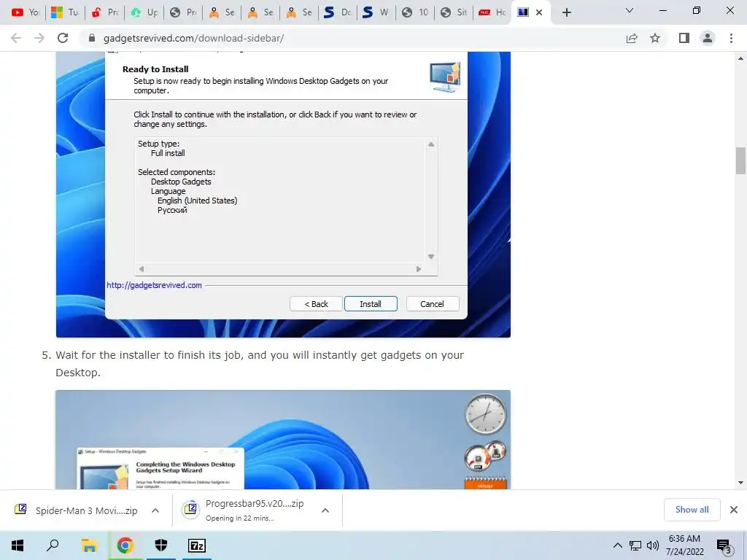
Task: Switch to the 'Pr' red lock tab
Action: tap(104, 12)
